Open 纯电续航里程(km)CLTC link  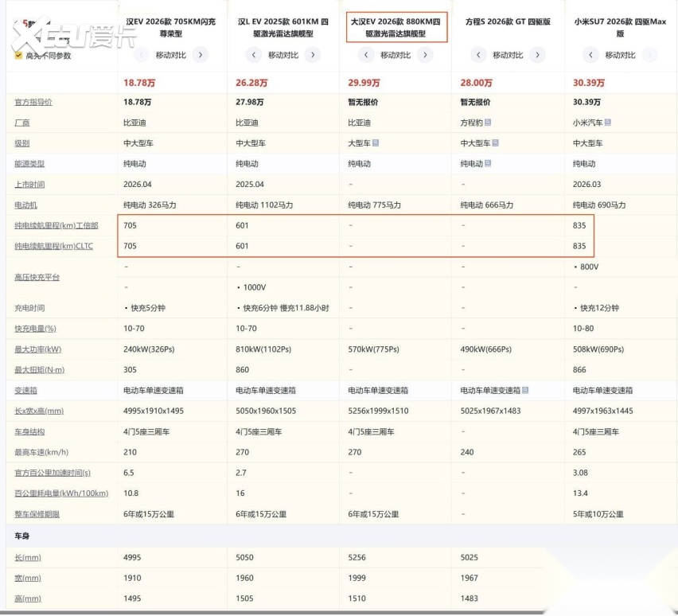point(53,246)
